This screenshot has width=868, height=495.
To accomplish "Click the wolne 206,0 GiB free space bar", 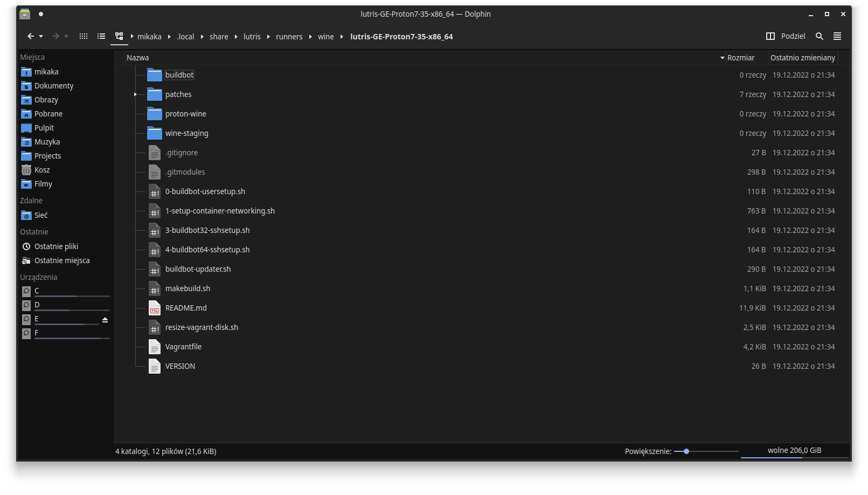I will 794,451.
